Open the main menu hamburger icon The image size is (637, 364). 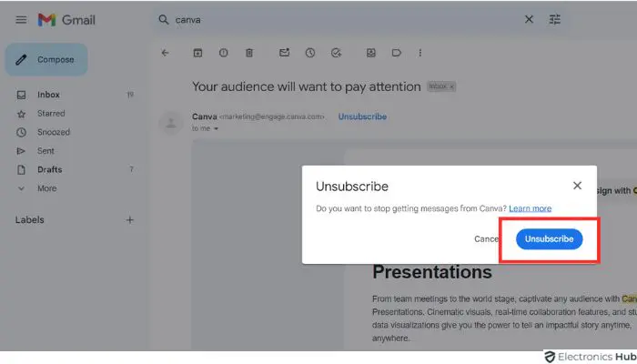[21, 20]
